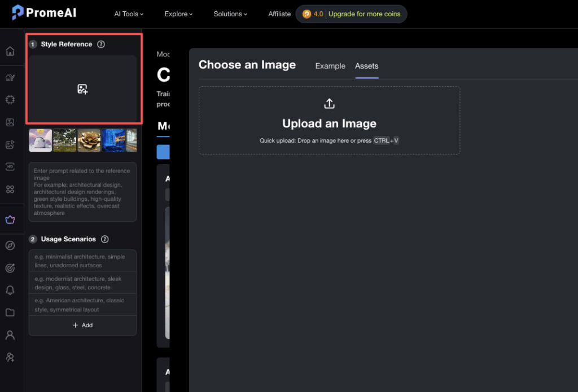Viewport: 578px width, 392px height.
Task: Click the American architecture scenario field
Action: tap(82, 305)
